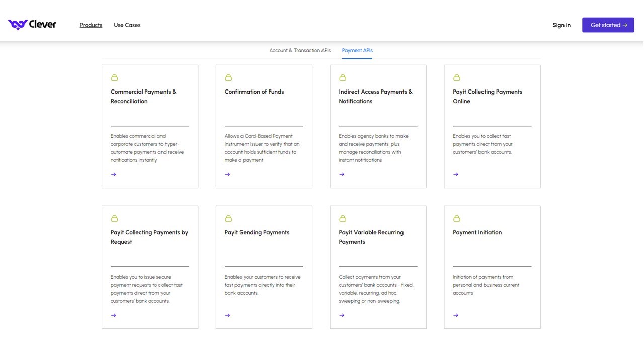Click the arrow under Payit Collecting Payments Online

click(x=456, y=174)
